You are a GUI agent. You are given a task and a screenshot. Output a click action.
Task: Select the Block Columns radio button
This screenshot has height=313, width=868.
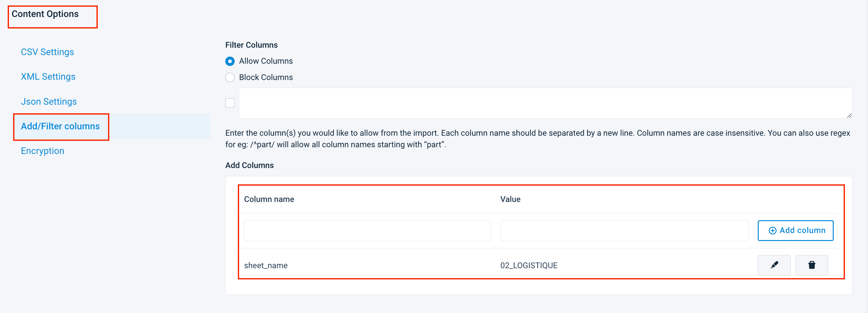[230, 77]
